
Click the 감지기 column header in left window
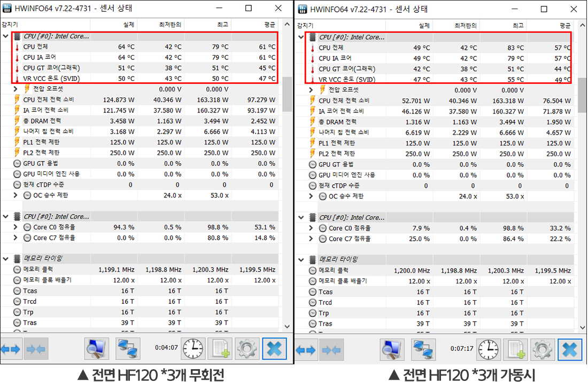click(x=45, y=25)
